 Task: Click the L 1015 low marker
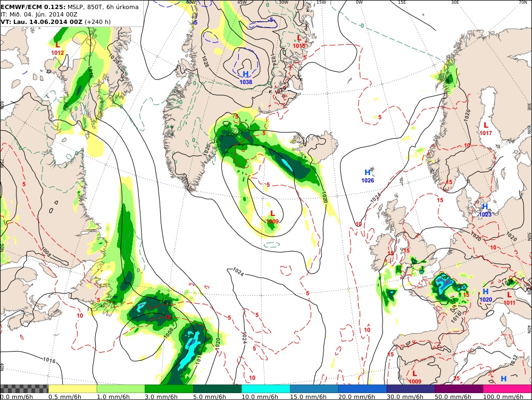[x=299, y=41]
